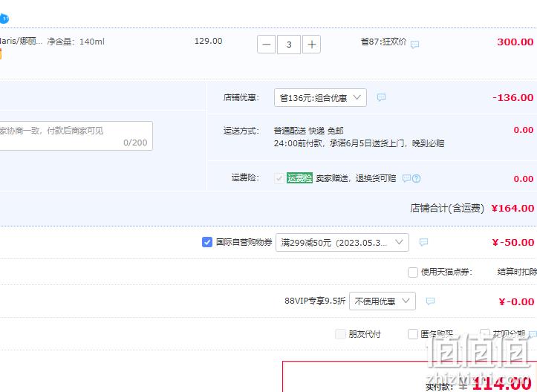This screenshot has width=537, height=392.
Task: Click the 普通配送 快递 免邮 shipping text
Action: point(308,131)
